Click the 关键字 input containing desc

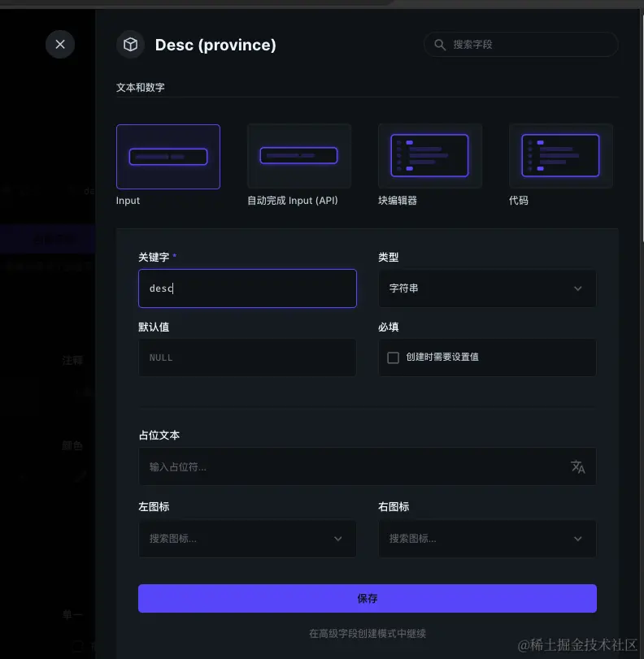(x=247, y=288)
